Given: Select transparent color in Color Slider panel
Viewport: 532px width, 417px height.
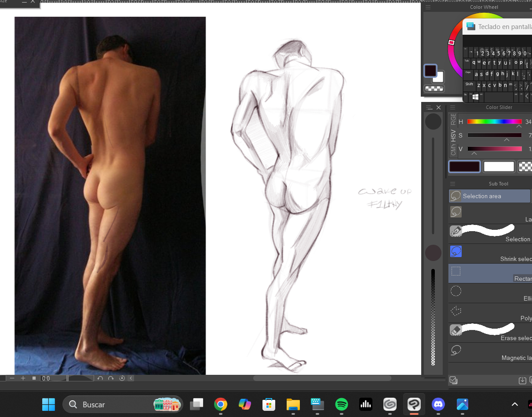Looking at the screenshot, I should pyautogui.click(x=525, y=167).
